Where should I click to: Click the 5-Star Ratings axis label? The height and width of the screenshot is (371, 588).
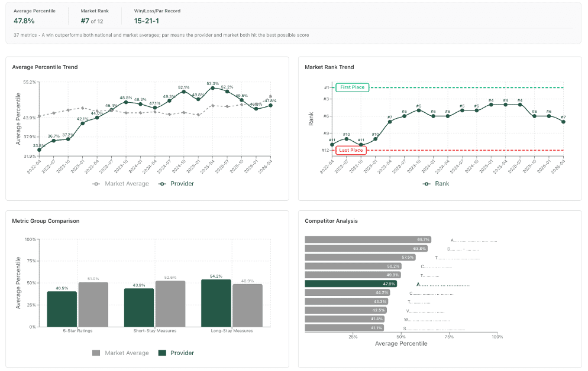pos(77,331)
